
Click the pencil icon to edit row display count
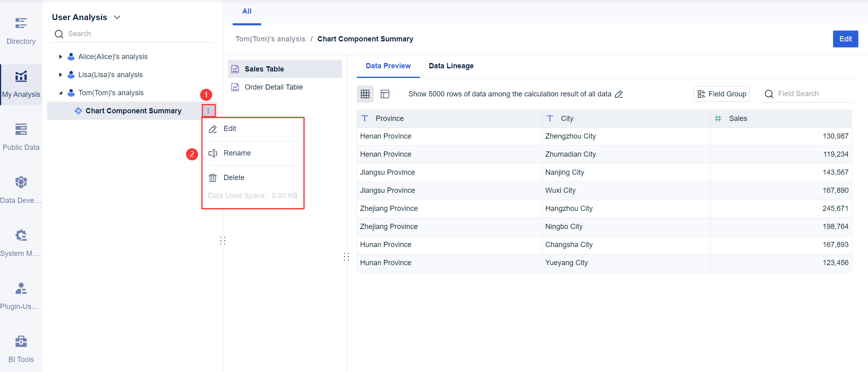click(618, 94)
